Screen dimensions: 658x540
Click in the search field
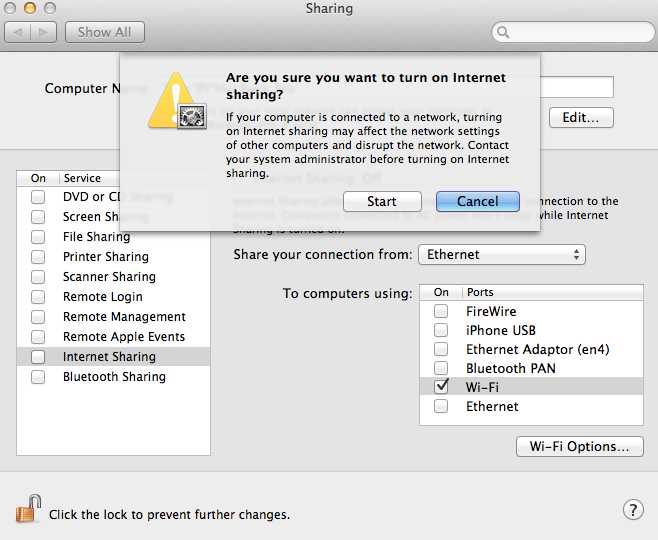(573, 32)
